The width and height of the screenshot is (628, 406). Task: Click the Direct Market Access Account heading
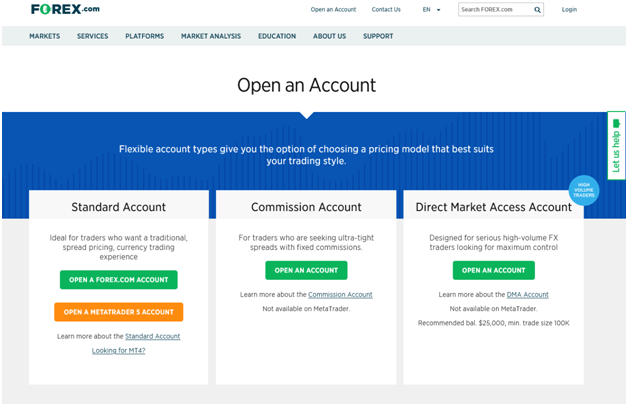click(493, 207)
